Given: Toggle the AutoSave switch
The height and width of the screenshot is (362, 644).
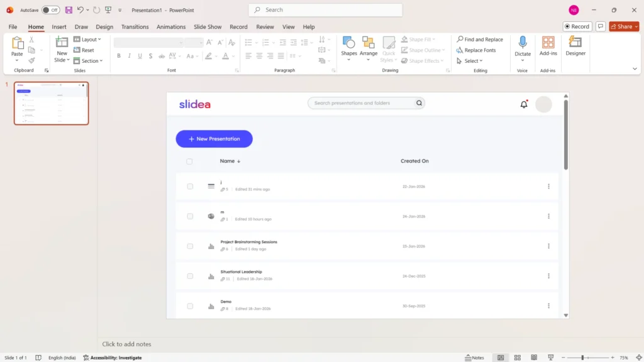Looking at the screenshot, I should coord(51,10).
